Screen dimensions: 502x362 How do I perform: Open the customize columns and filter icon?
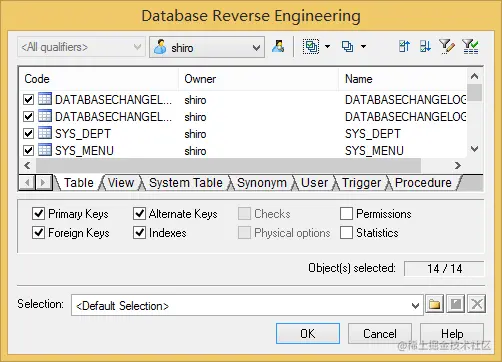click(x=447, y=46)
